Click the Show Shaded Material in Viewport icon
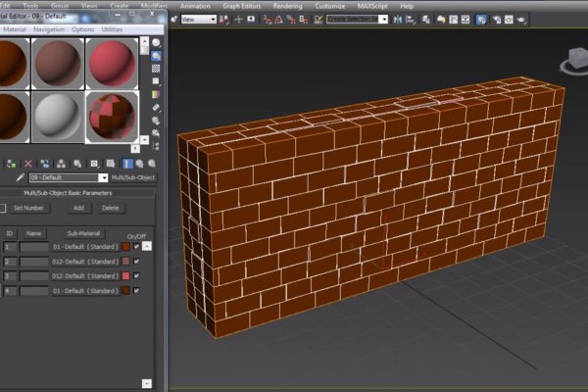The width and height of the screenshot is (588, 392). click(x=128, y=164)
